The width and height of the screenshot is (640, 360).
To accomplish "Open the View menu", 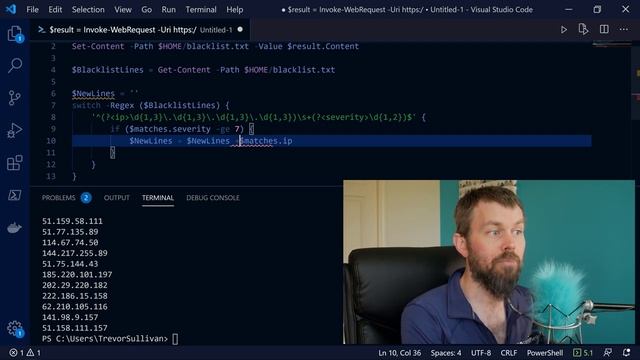I will pos(123,9).
